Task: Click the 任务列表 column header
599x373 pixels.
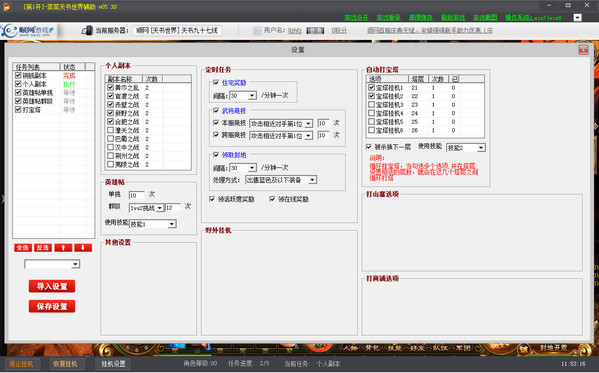Action: [36, 67]
